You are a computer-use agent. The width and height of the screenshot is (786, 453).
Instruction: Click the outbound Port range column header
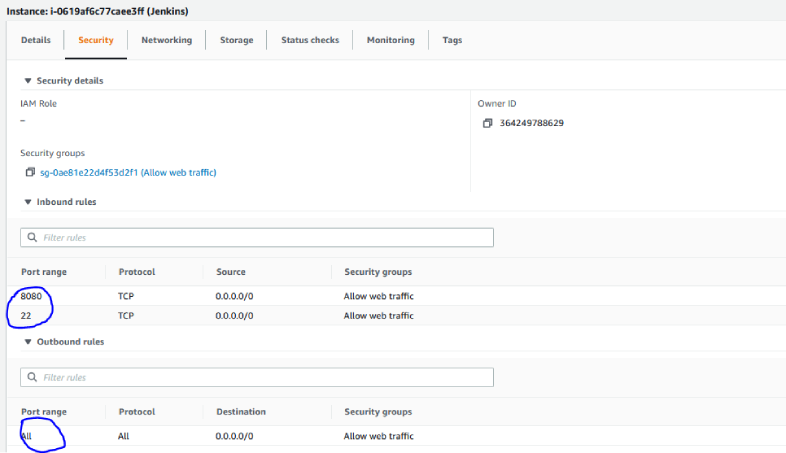[44, 412]
